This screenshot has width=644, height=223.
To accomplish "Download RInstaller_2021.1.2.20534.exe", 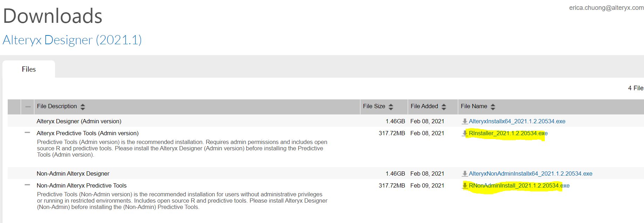I will click(508, 133).
